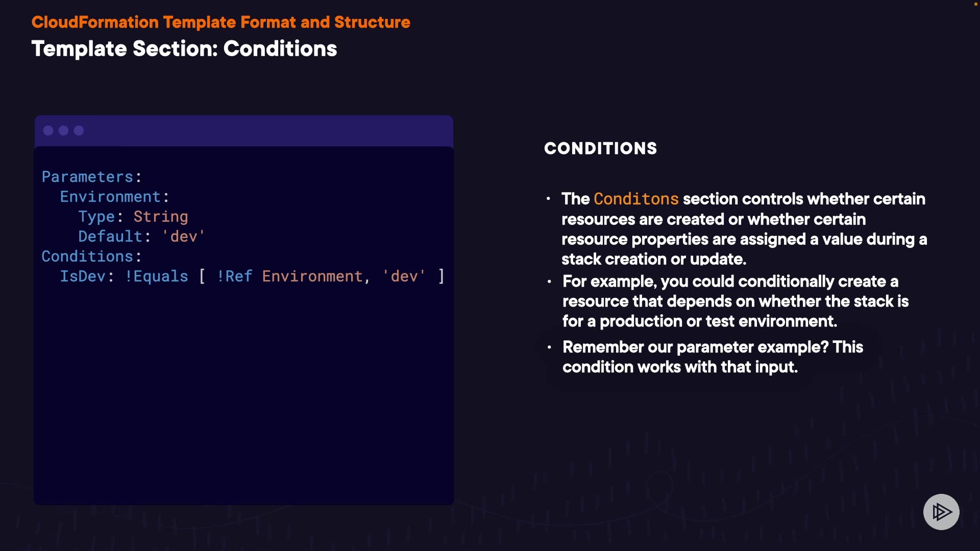Click the "!Equals" function in the code
Screen dimensions: 980x551
click(157, 277)
